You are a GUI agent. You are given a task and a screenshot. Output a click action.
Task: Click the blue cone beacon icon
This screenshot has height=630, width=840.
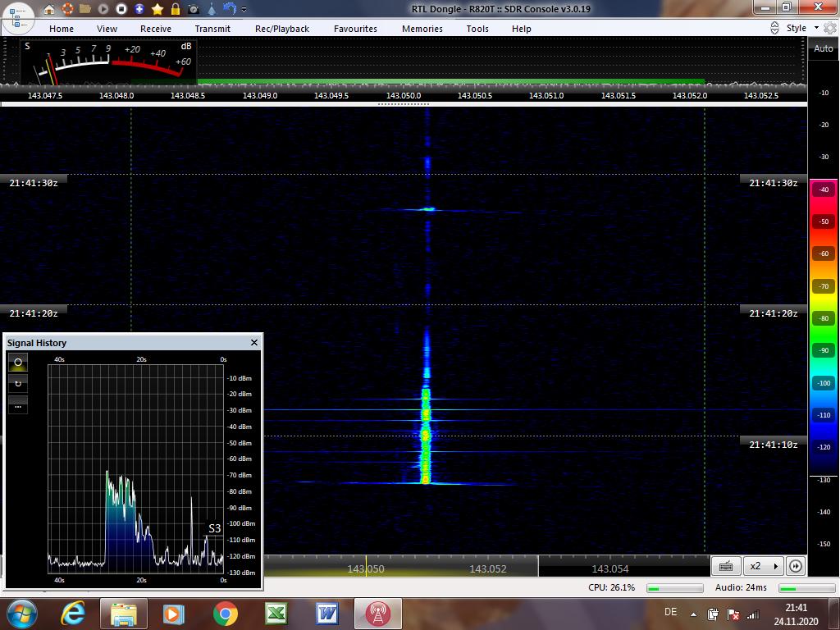212,9
